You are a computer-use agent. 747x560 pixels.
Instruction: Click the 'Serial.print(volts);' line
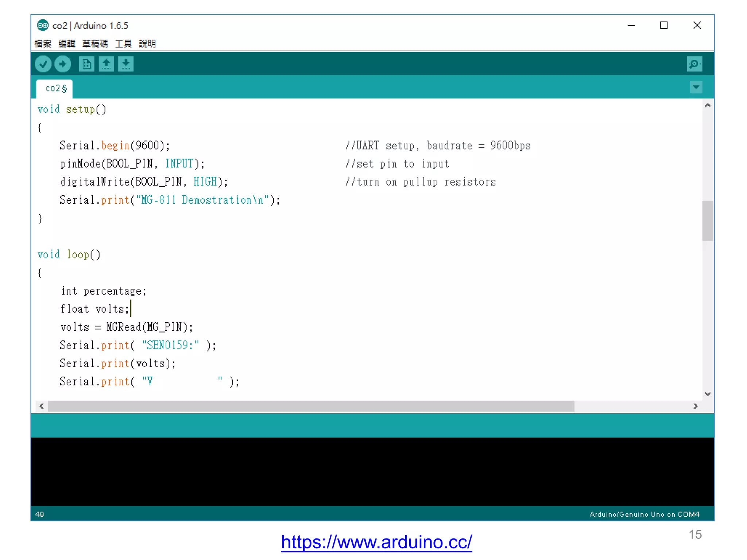pyautogui.click(x=117, y=363)
